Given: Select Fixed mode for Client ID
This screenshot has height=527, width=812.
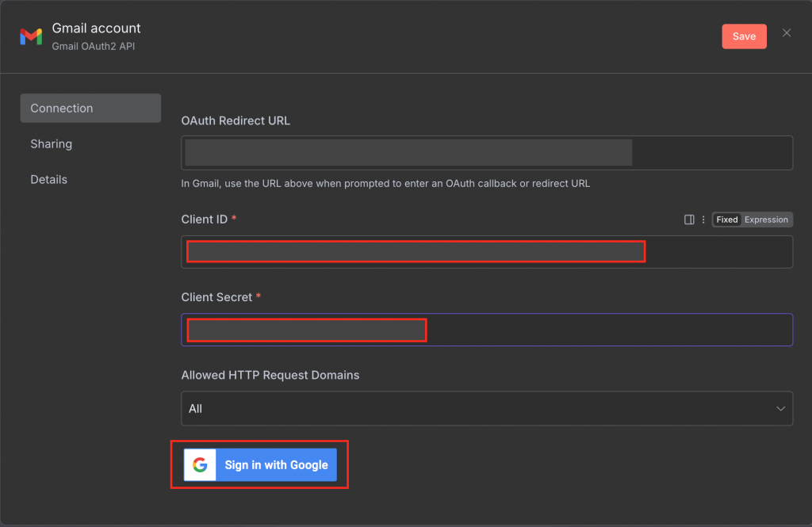Looking at the screenshot, I should [726, 220].
